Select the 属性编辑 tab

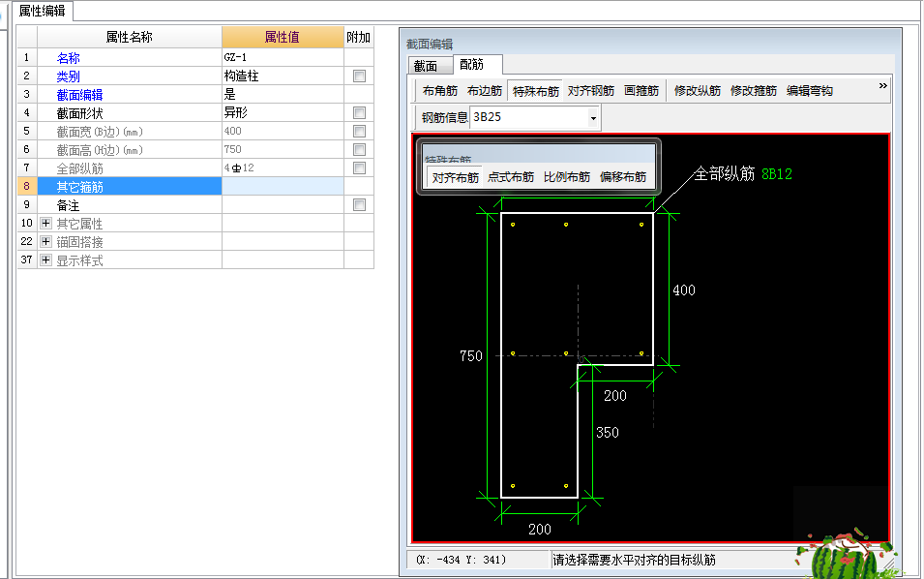44,13
